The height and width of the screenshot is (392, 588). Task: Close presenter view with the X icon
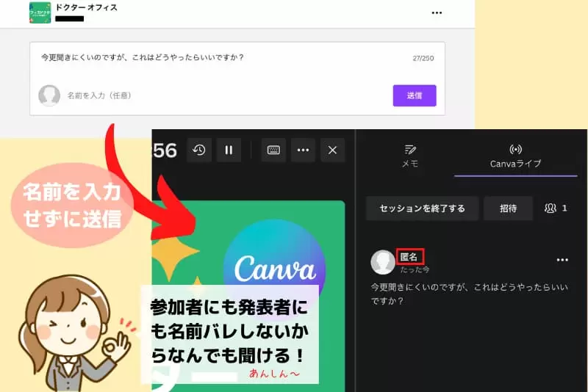click(332, 150)
